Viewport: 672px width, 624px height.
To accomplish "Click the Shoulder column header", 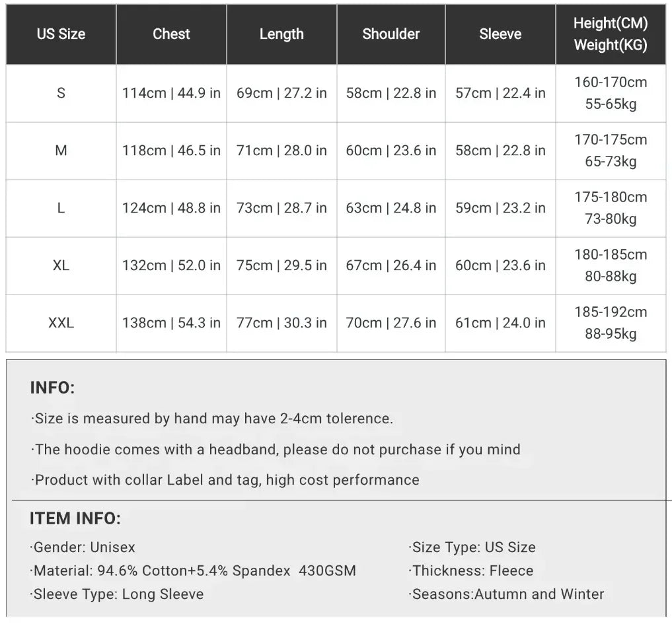I will (391, 34).
